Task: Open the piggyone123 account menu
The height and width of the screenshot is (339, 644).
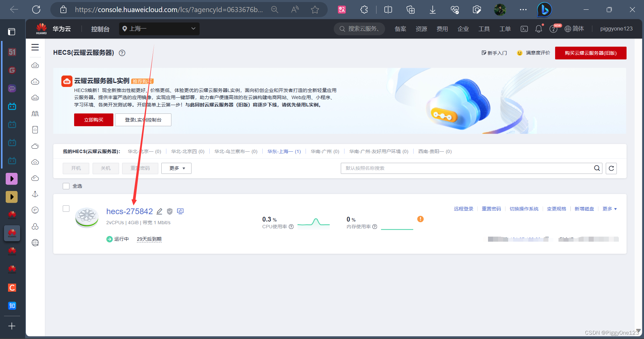Action: (x=616, y=29)
